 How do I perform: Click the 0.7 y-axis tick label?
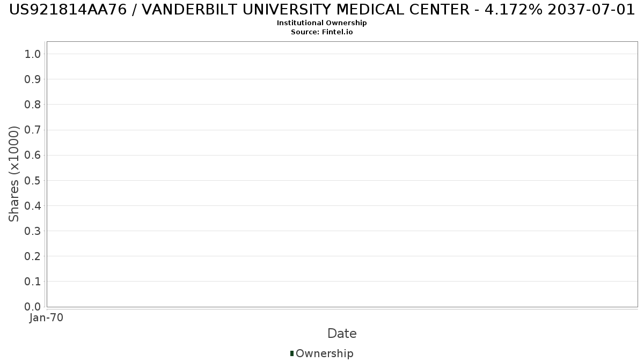point(33,130)
